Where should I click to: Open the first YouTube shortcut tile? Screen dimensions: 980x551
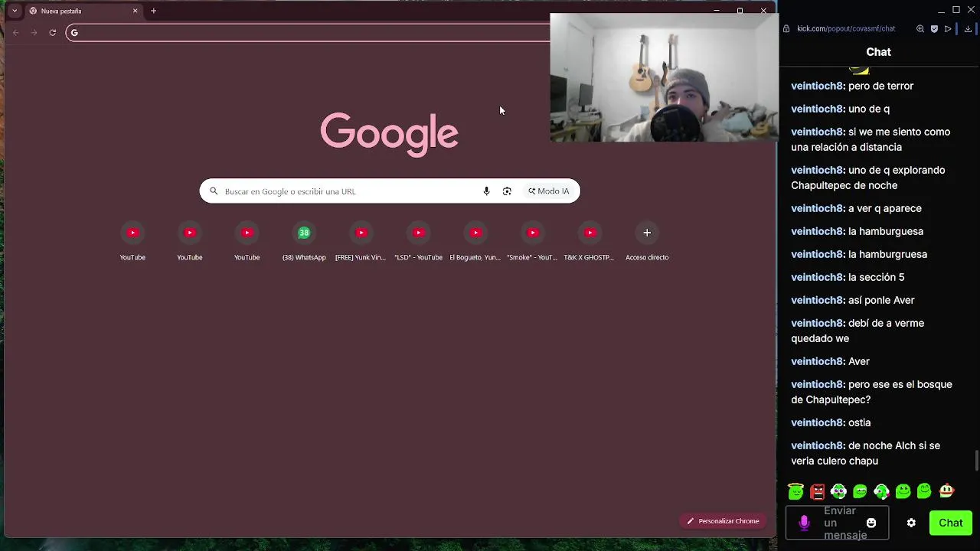(132, 240)
